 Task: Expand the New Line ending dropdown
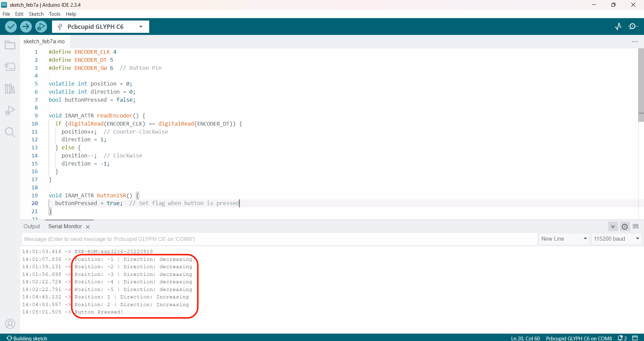coord(564,239)
